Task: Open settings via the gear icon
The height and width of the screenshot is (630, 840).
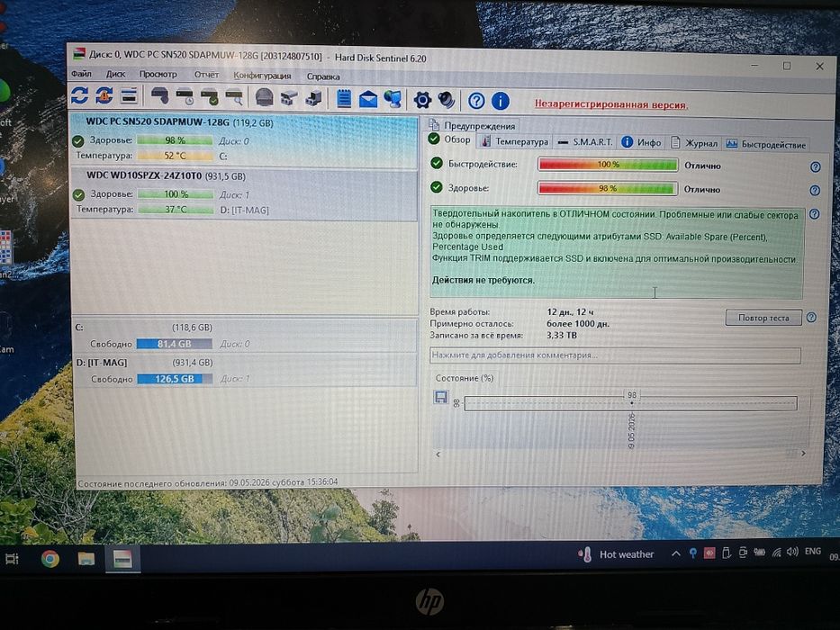Action: (x=422, y=100)
